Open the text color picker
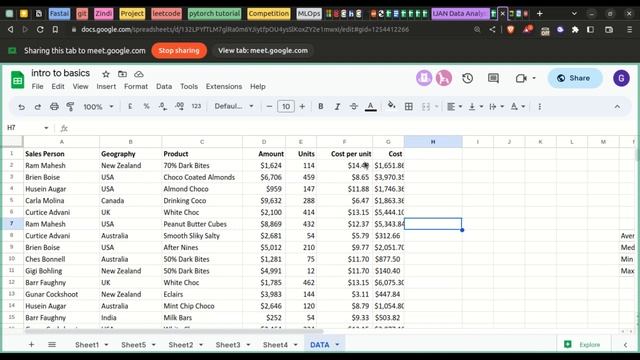This screenshot has width=640, height=360. [370, 107]
